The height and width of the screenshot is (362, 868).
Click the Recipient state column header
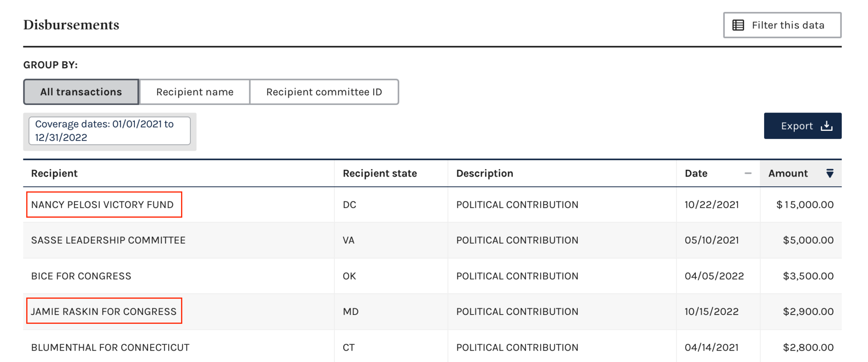pos(380,173)
